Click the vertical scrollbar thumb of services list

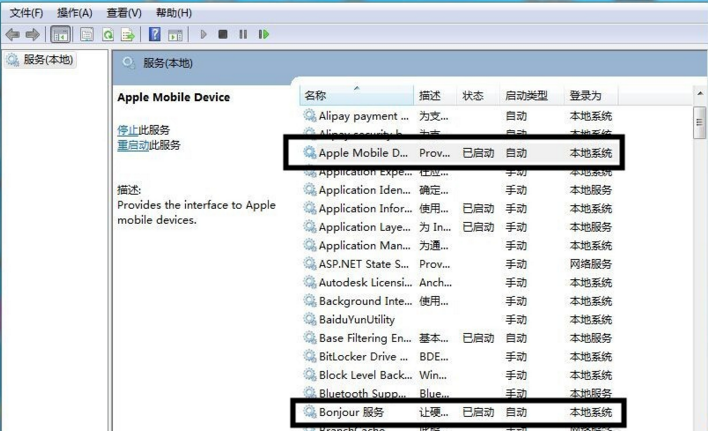tap(700, 122)
